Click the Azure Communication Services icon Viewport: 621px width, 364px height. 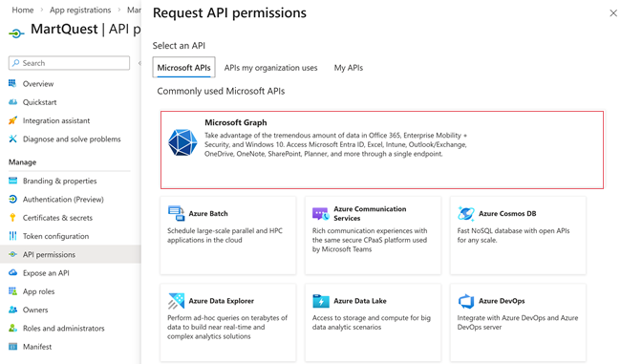coord(320,213)
